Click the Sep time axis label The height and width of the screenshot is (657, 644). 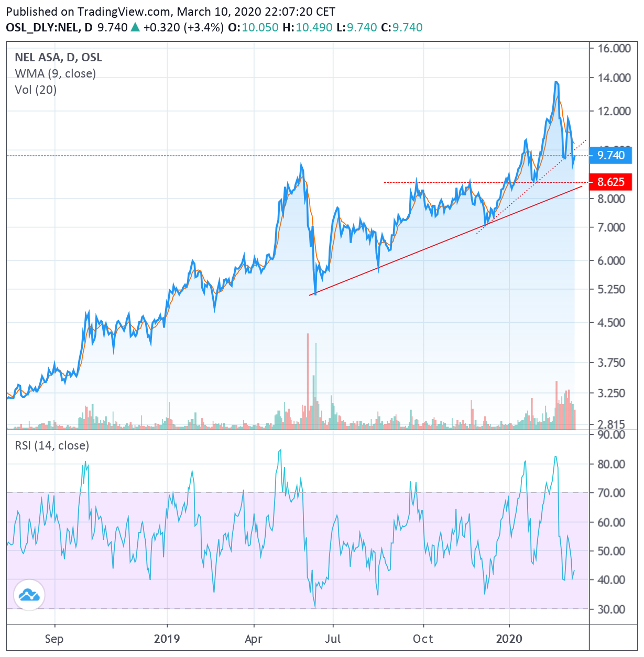click(x=54, y=639)
